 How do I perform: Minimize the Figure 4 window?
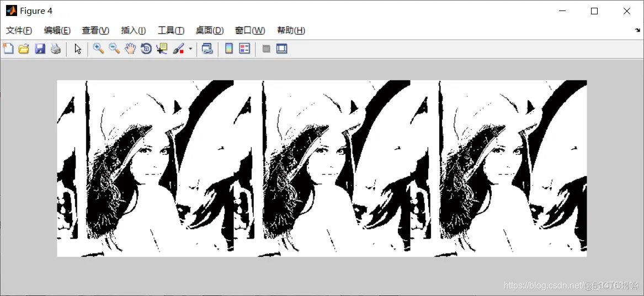pyautogui.click(x=561, y=11)
